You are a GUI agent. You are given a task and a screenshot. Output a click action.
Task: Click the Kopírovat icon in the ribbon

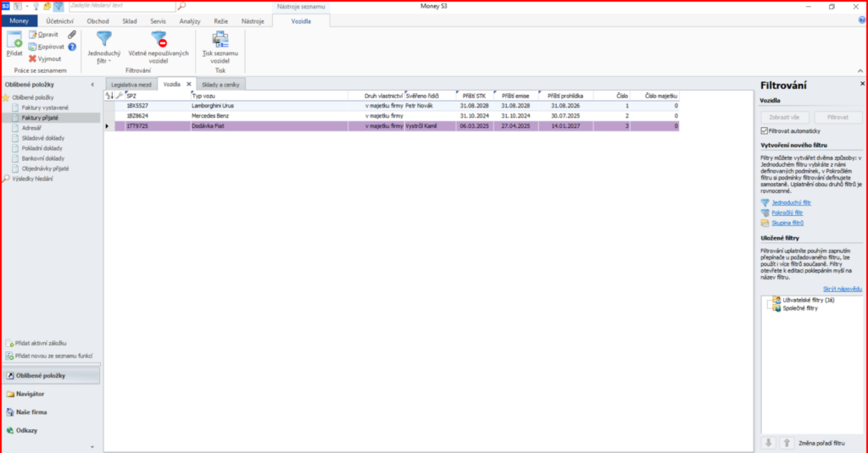pos(33,47)
